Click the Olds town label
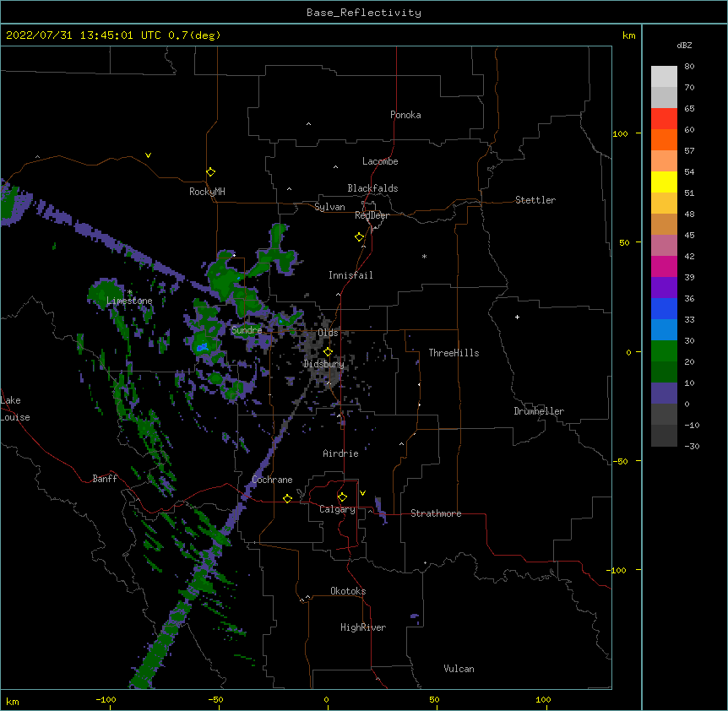Viewport: 728px width, 711px height. click(x=328, y=333)
